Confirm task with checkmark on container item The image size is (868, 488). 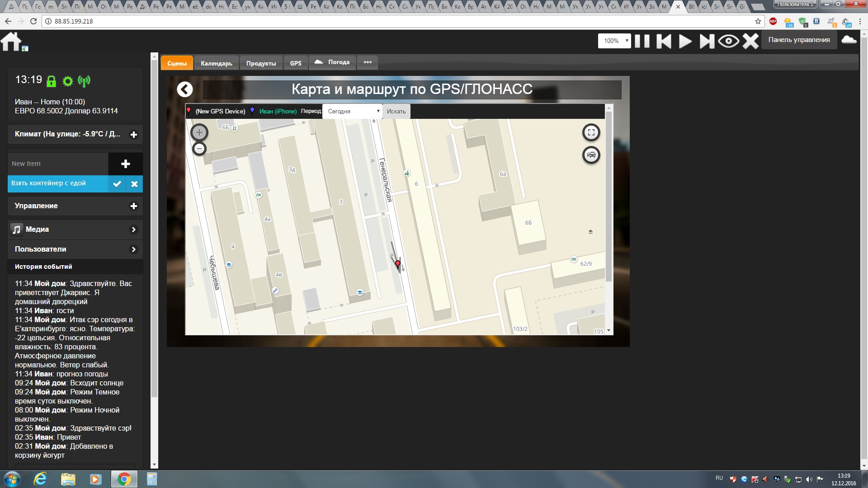(117, 184)
